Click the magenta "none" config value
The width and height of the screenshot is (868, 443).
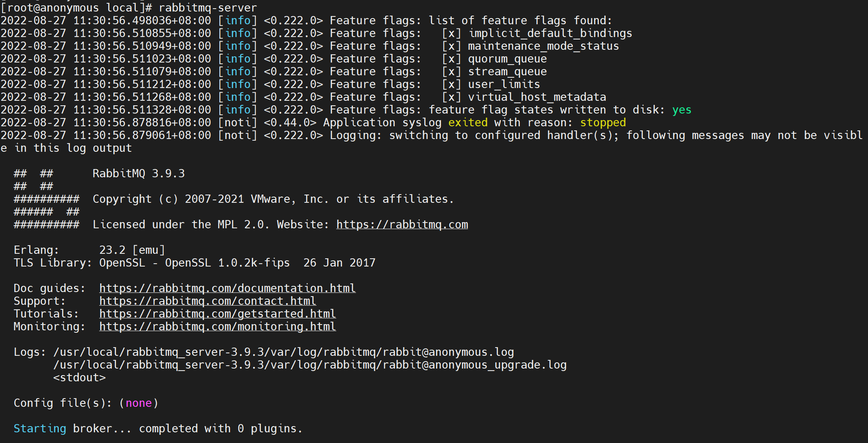pos(139,403)
